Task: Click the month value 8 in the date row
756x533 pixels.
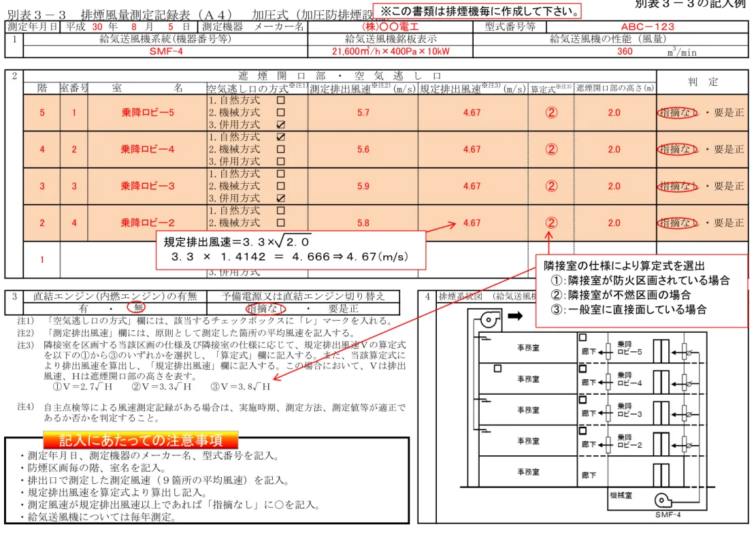Action: tap(134, 27)
